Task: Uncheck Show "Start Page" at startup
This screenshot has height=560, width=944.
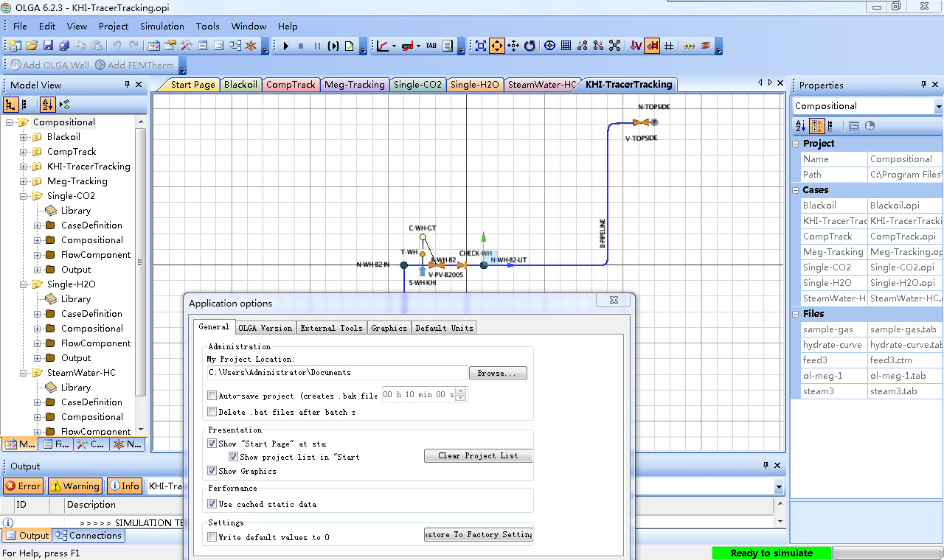Action: click(212, 444)
